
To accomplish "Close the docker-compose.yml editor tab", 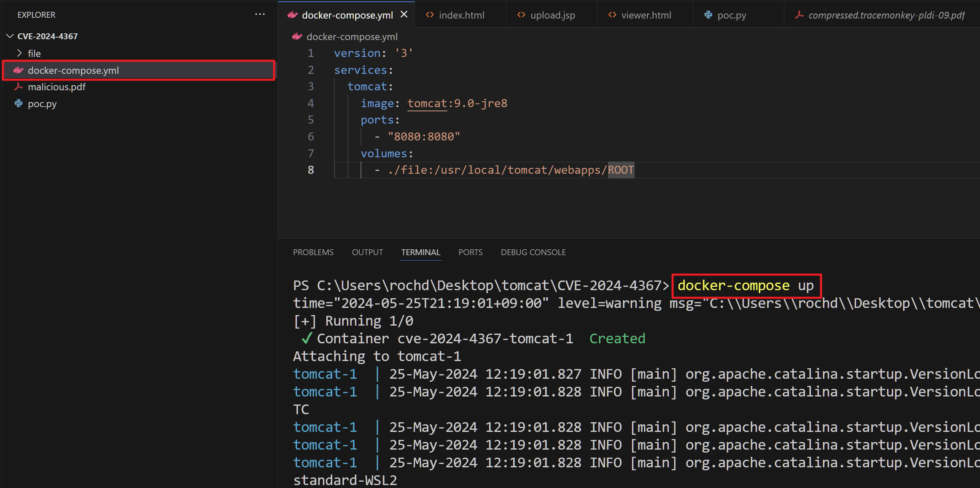I will pyautogui.click(x=404, y=15).
